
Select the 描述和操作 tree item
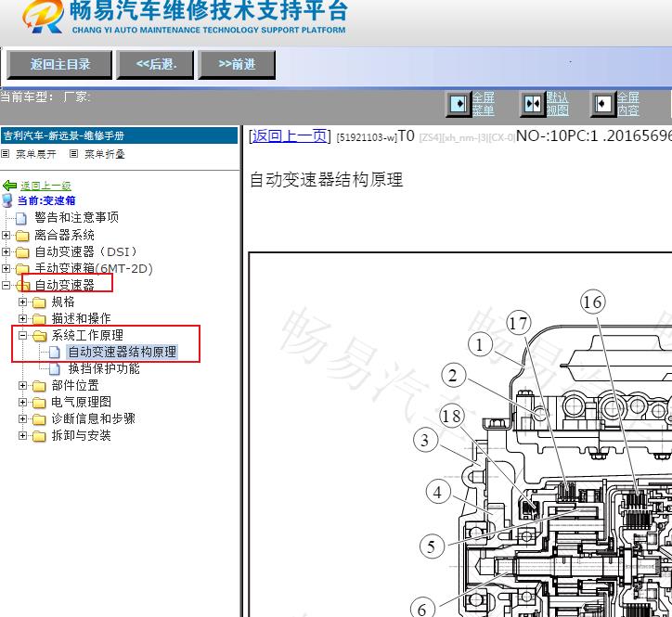pos(81,318)
